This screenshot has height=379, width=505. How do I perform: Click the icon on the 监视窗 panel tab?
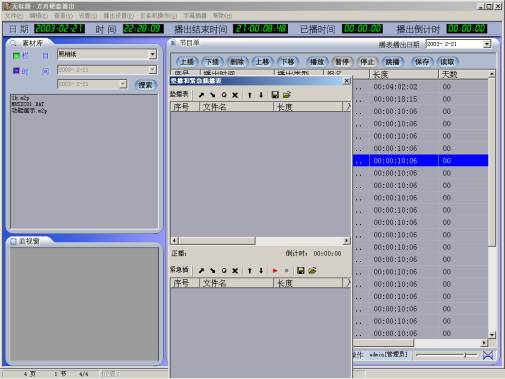pyautogui.click(x=13, y=241)
